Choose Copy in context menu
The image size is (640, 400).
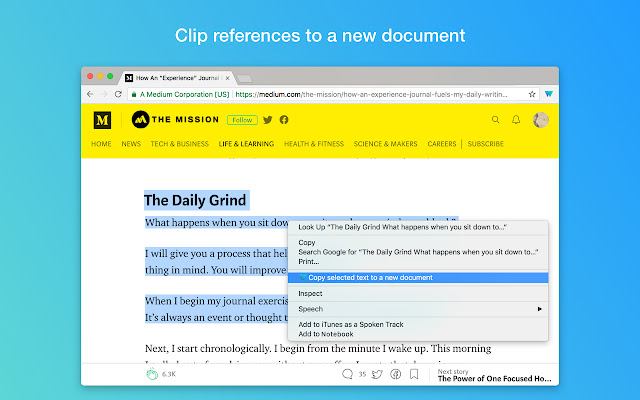click(418, 242)
